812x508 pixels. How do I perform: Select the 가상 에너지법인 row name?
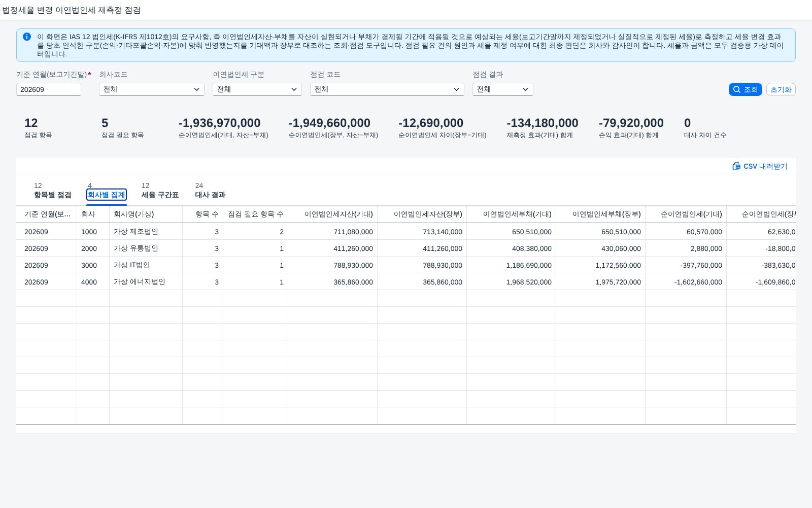point(140,282)
